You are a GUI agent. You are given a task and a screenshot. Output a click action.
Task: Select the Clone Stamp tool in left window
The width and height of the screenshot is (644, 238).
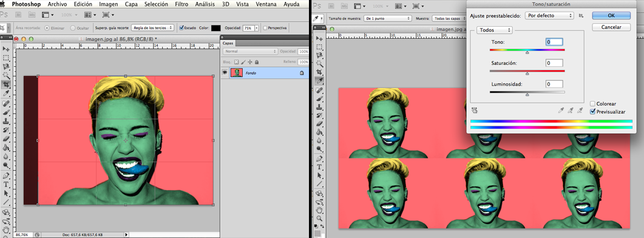6,121
